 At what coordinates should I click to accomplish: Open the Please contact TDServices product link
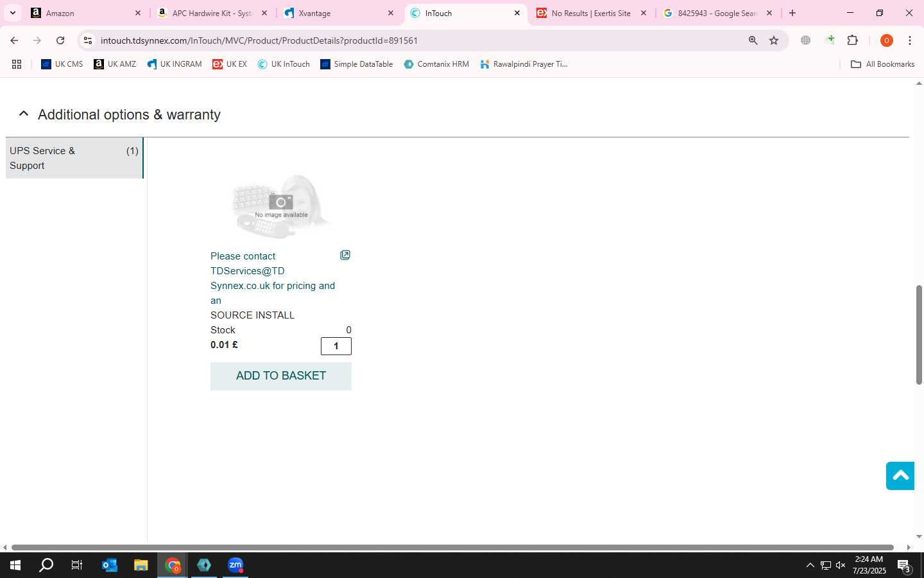(x=273, y=278)
